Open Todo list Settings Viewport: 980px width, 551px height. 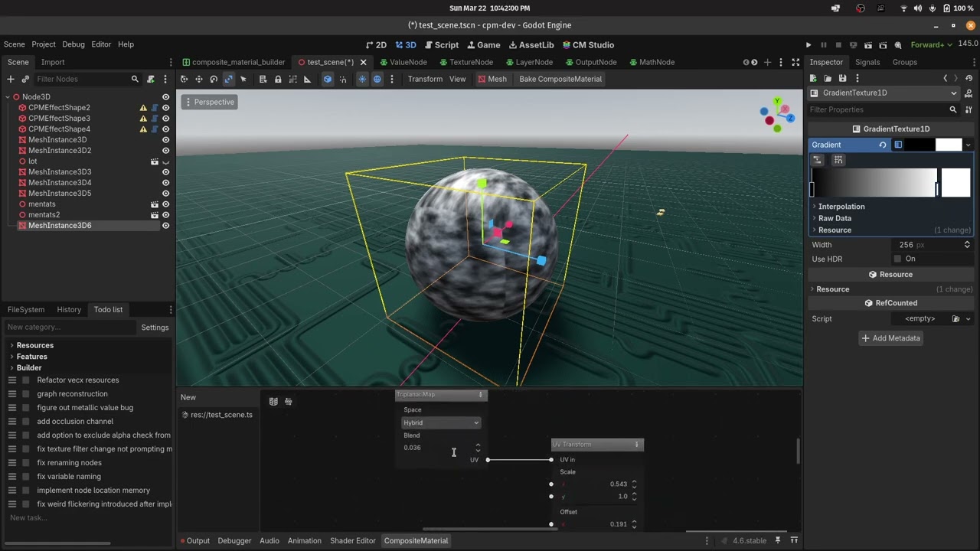click(x=155, y=328)
